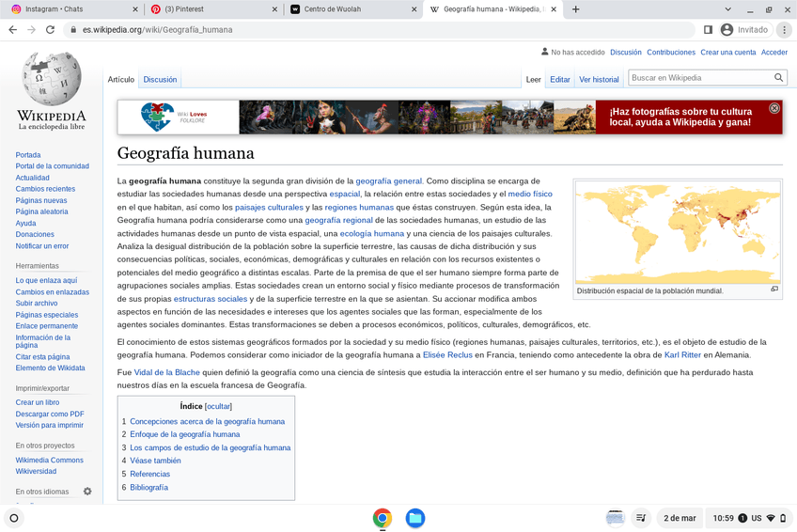Screen dimensions: 797x532
Task: Enlarge the world population map icon
Action: [x=774, y=289]
